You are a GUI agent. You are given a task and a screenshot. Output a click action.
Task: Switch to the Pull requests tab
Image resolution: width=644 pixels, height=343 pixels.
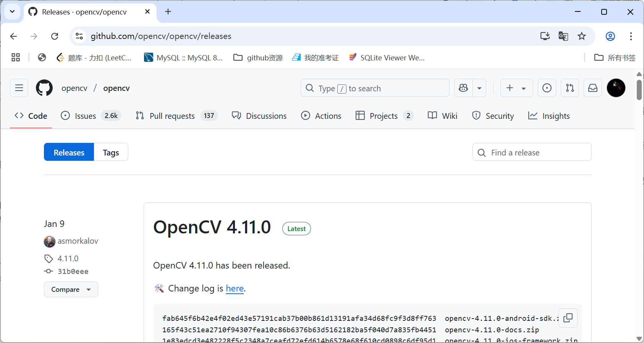click(176, 116)
